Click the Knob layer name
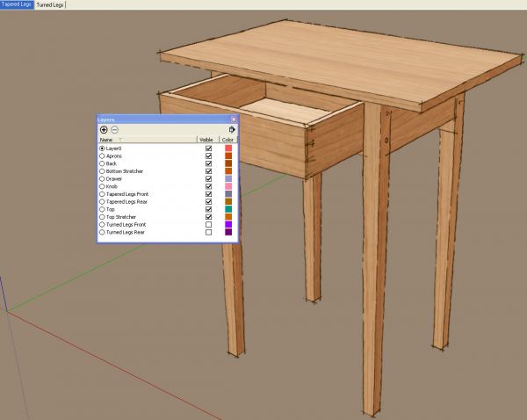Viewport: 527px width, 420px height. click(x=112, y=186)
